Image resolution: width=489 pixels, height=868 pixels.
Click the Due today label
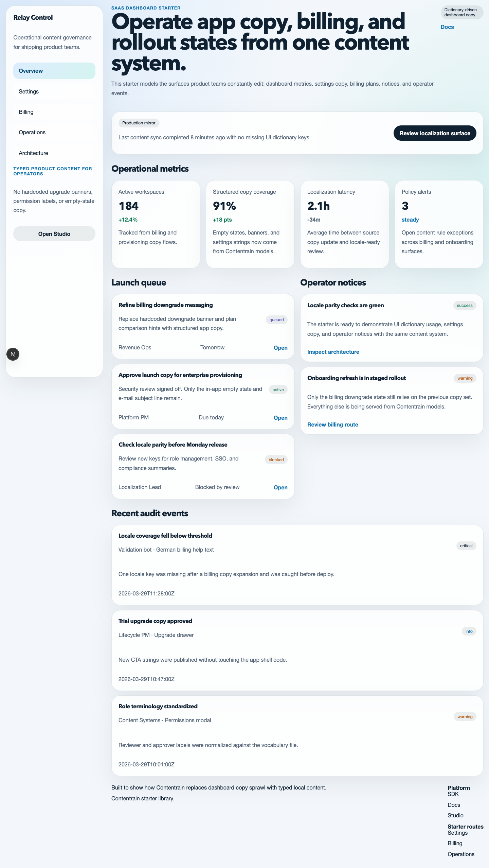pos(211,417)
